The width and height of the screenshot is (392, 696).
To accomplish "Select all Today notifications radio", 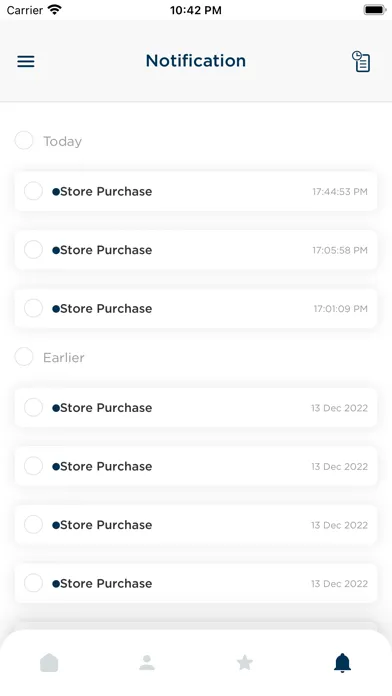I will pyautogui.click(x=24, y=141).
